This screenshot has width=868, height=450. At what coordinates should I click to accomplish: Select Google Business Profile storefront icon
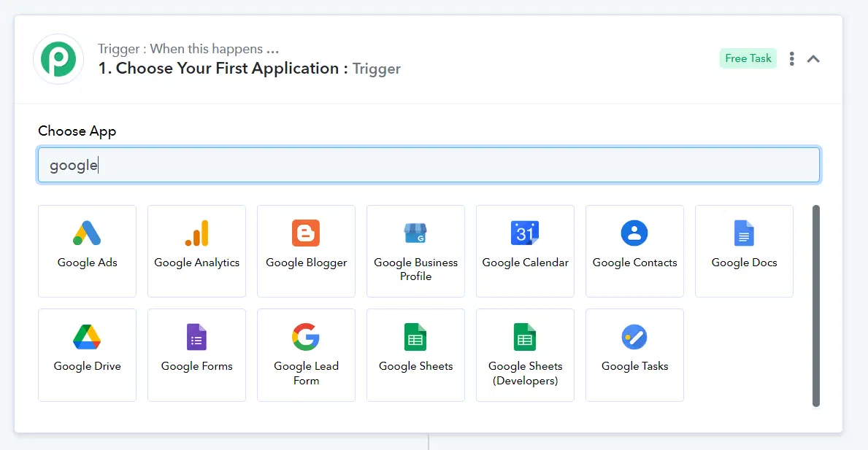[x=415, y=233]
